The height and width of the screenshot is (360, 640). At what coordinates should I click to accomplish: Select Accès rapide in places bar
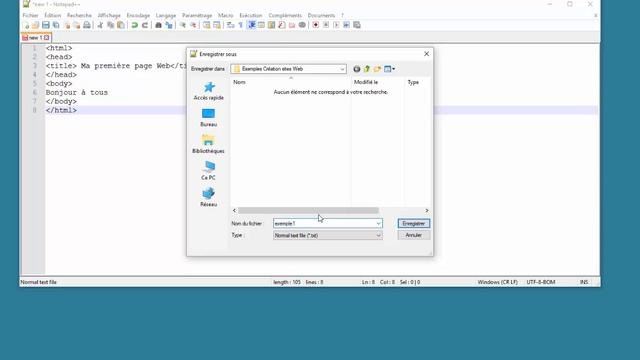[209, 91]
